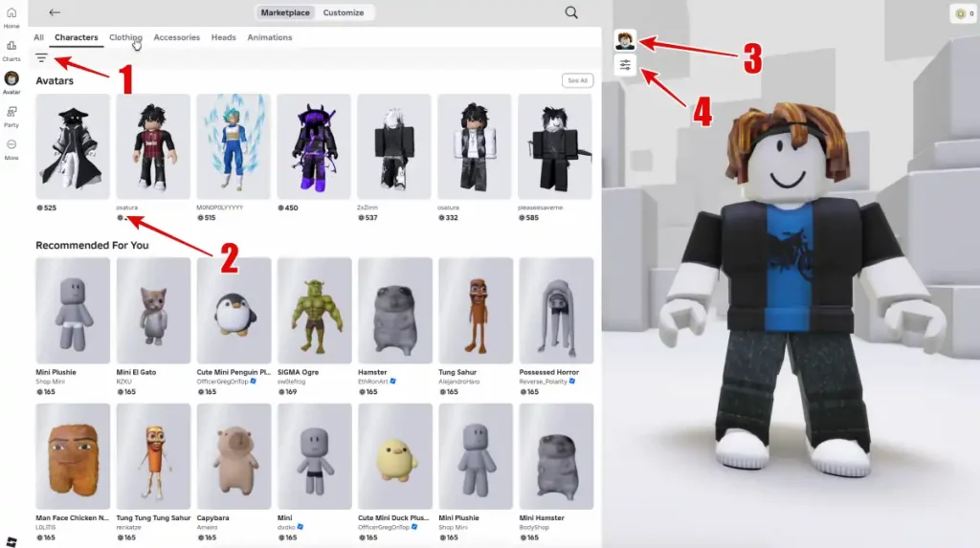Select the Characters tab

point(77,37)
